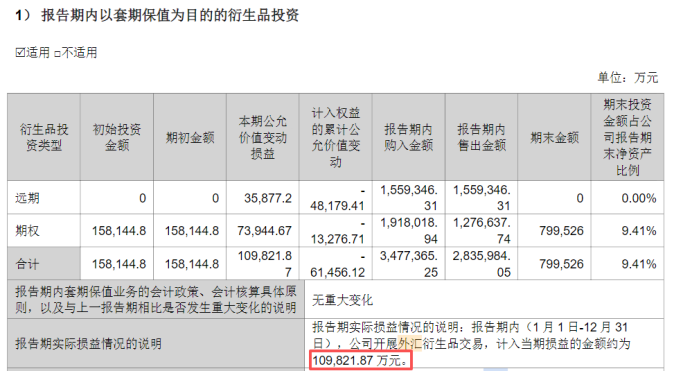Click the 2,835,984.05 cell in 合计 row
The image size is (693, 371).
482,264
